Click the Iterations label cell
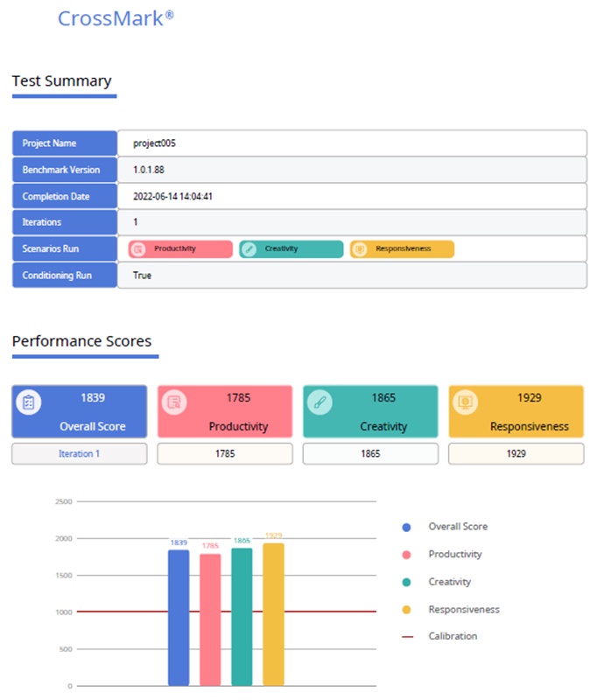 (65, 222)
